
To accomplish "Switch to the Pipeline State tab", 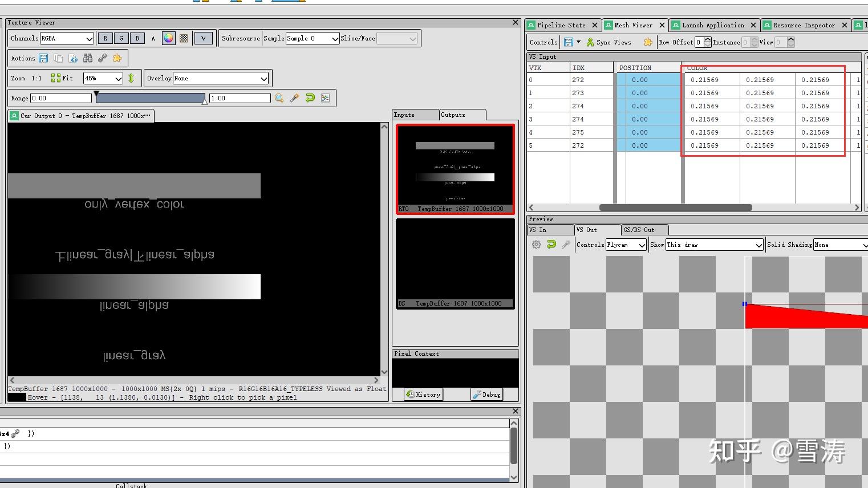I will (x=561, y=25).
